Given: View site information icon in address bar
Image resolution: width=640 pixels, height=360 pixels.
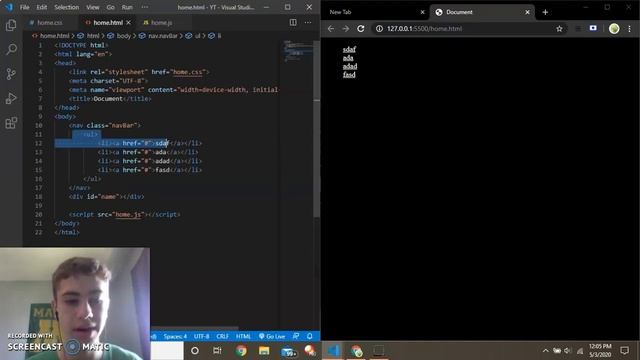Looking at the screenshot, I should point(379,29).
